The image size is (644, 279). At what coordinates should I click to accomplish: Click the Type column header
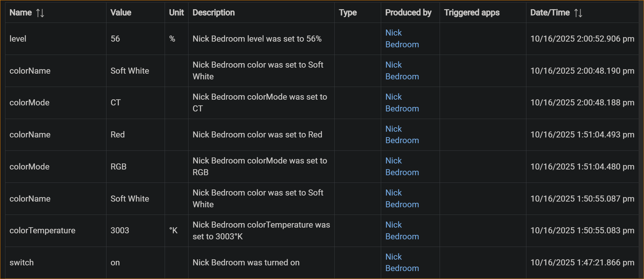[348, 13]
